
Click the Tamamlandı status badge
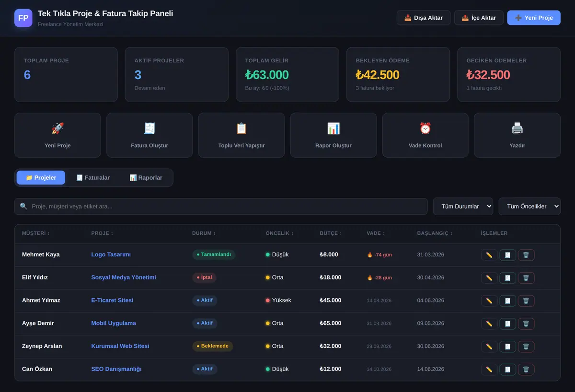214,254
